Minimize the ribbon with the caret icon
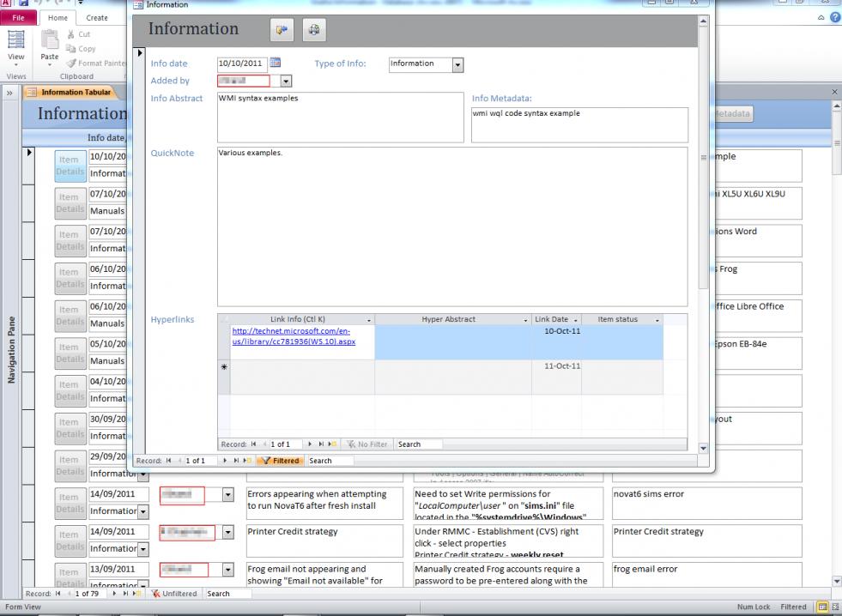 click(x=821, y=18)
